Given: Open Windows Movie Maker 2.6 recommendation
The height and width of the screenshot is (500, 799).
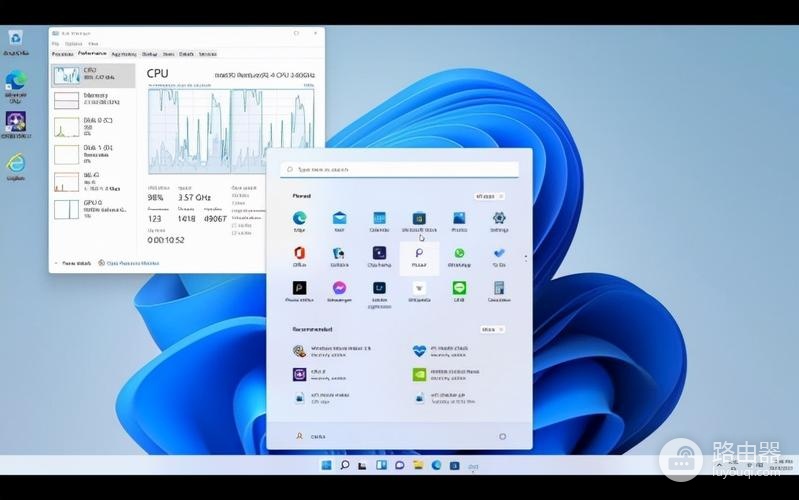Looking at the screenshot, I should pos(332,351).
